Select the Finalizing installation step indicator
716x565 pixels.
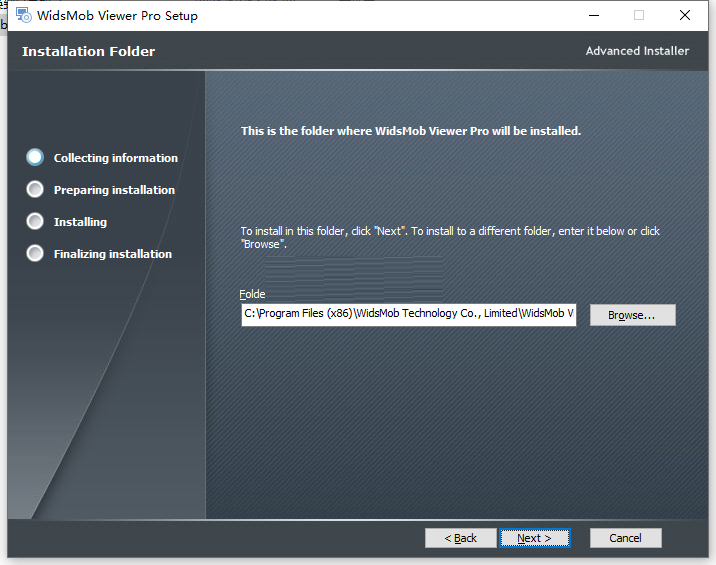tap(35, 253)
